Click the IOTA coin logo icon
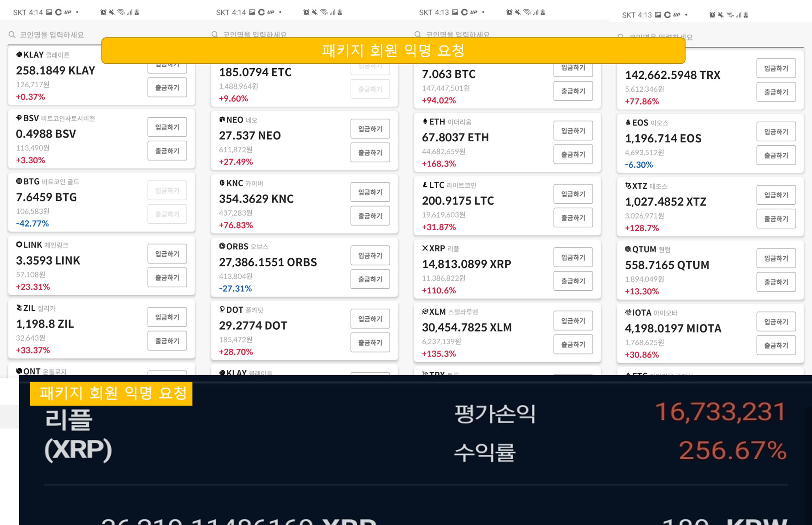 tap(628, 312)
